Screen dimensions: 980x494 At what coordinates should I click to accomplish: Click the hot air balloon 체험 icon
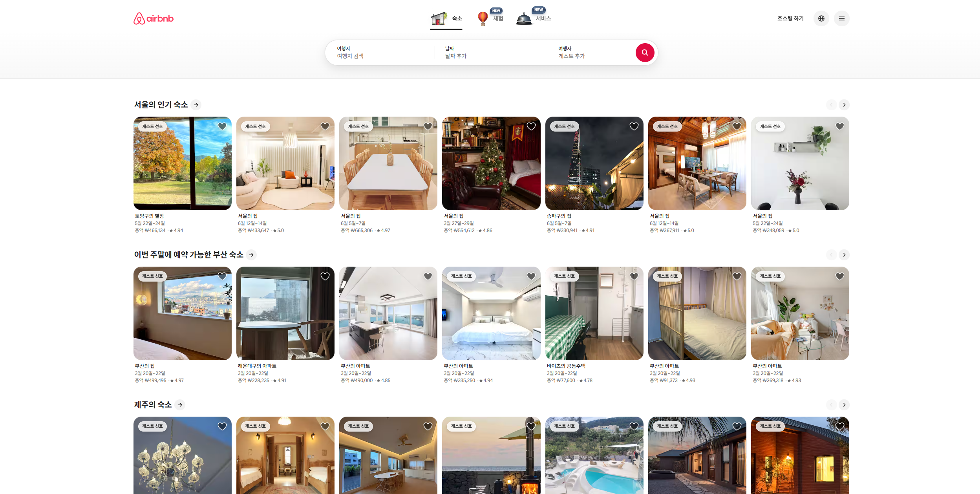(483, 18)
